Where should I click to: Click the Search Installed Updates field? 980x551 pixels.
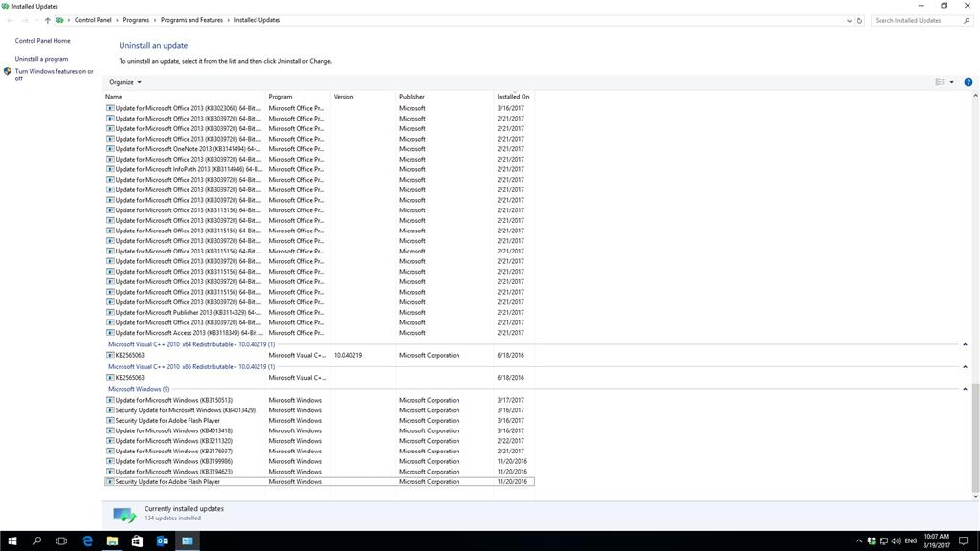(x=922, y=21)
